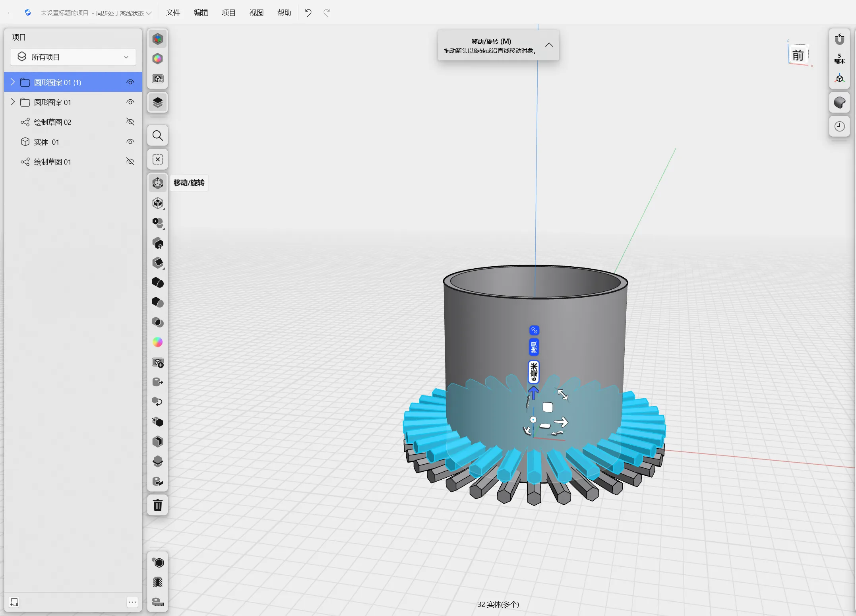Image resolution: width=856 pixels, height=616 pixels.
Task: Click the deselect box icon
Action: click(158, 160)
